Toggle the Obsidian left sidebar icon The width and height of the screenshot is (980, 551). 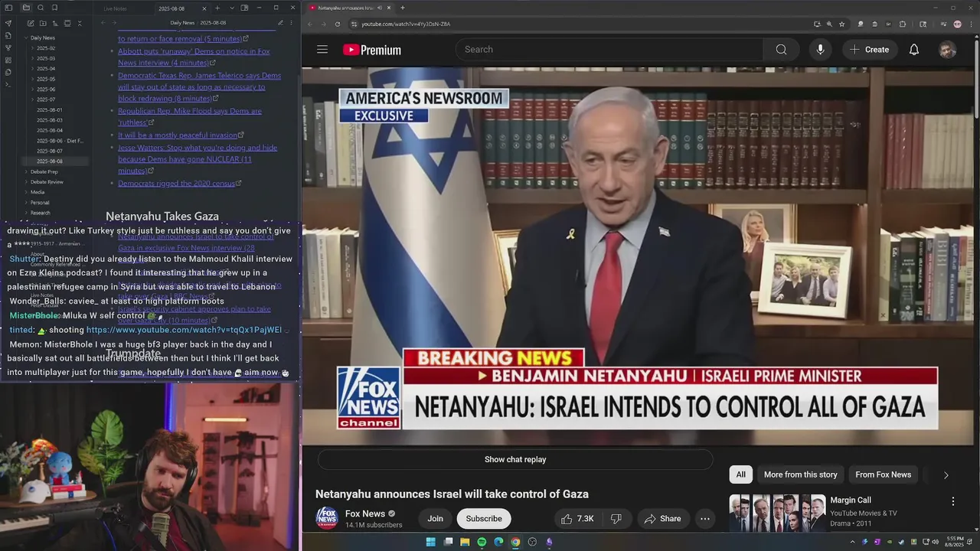[x=8, y=8]
